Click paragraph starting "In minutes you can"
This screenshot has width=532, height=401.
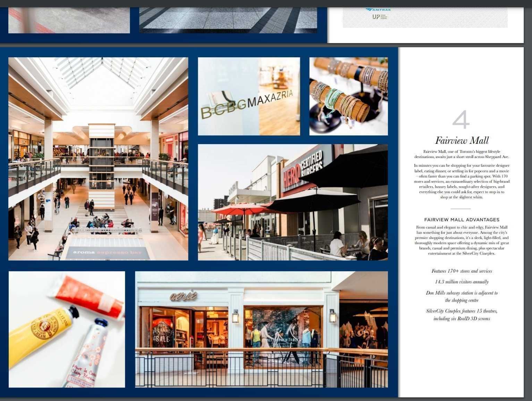[462, 181]
